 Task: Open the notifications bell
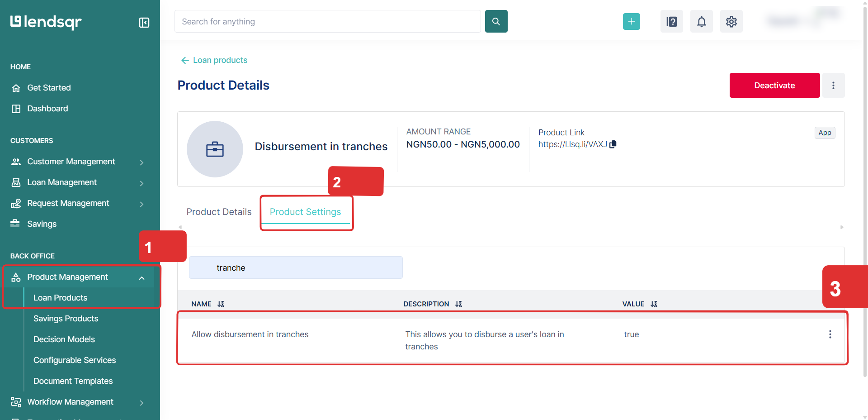[701, 21]
